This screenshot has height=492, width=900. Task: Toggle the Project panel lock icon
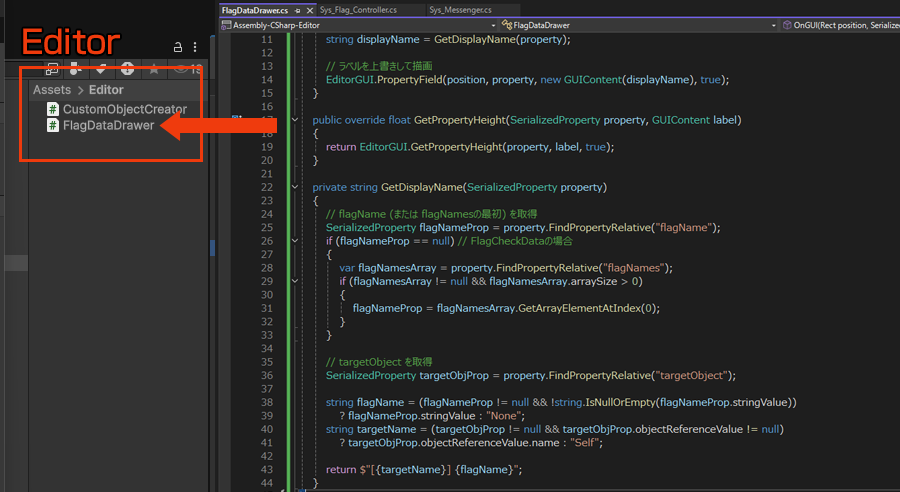[178, 47]
